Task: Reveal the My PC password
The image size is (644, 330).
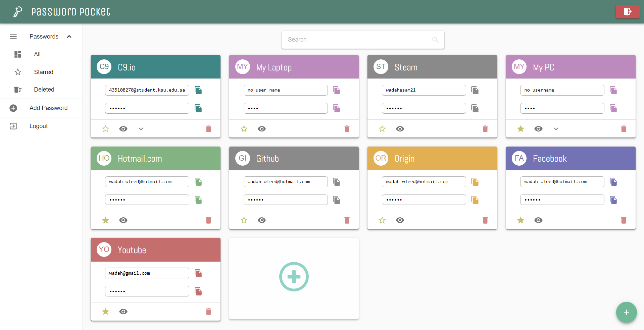Action: coord(539,129)
